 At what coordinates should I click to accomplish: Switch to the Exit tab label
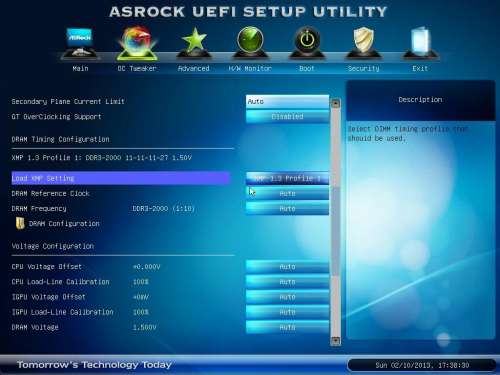tap(420, 69)
